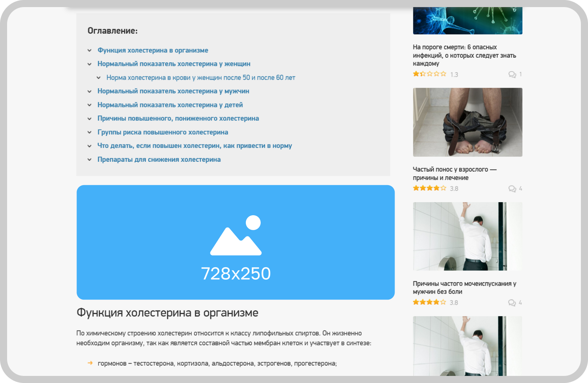Screen dimensions: 588x383
Task: Click comments icon on deadly infections article
Action: pos(512,74)
